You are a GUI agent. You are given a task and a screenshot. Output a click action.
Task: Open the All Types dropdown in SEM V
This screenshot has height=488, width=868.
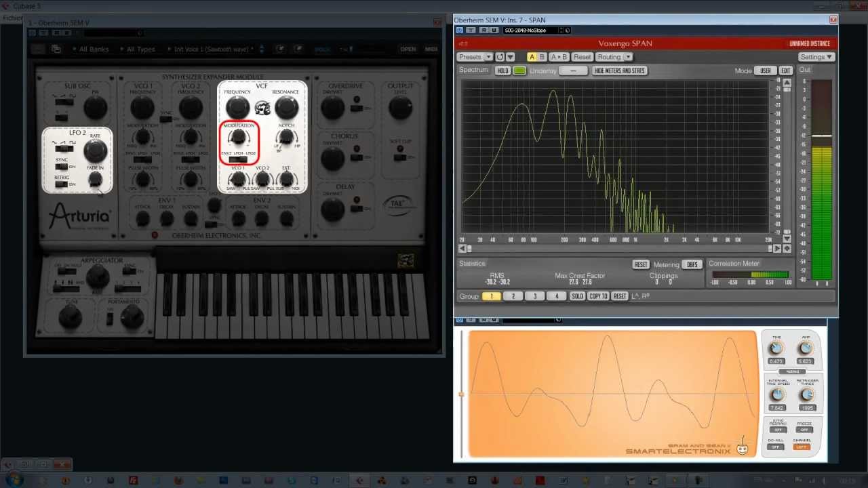pyautogui.click(x=138, y=49)
